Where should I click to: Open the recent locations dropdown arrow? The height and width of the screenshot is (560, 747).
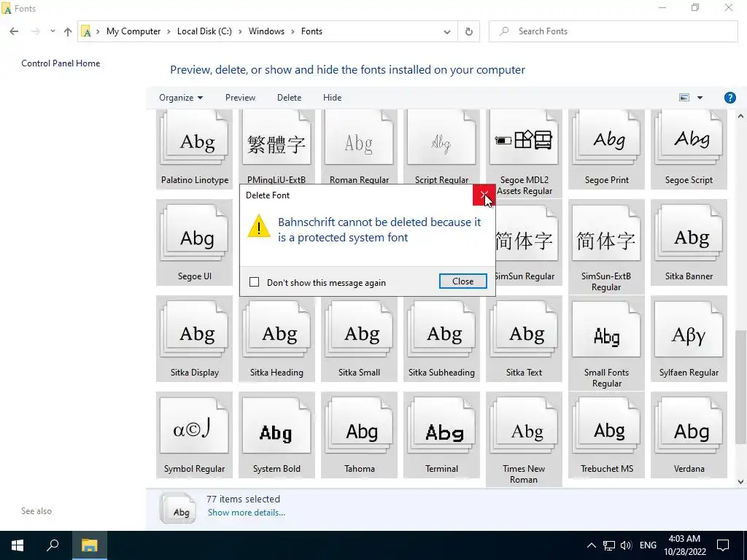[x=53, y=31]
